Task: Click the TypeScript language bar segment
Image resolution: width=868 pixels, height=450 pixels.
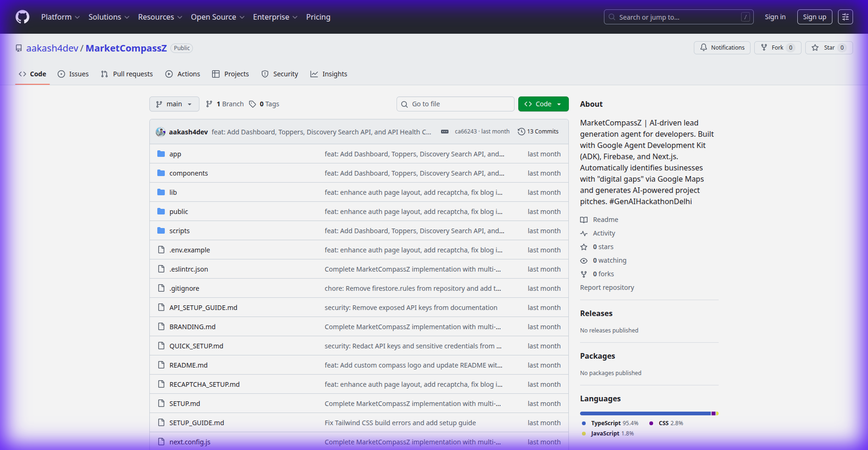Action: 645,413
